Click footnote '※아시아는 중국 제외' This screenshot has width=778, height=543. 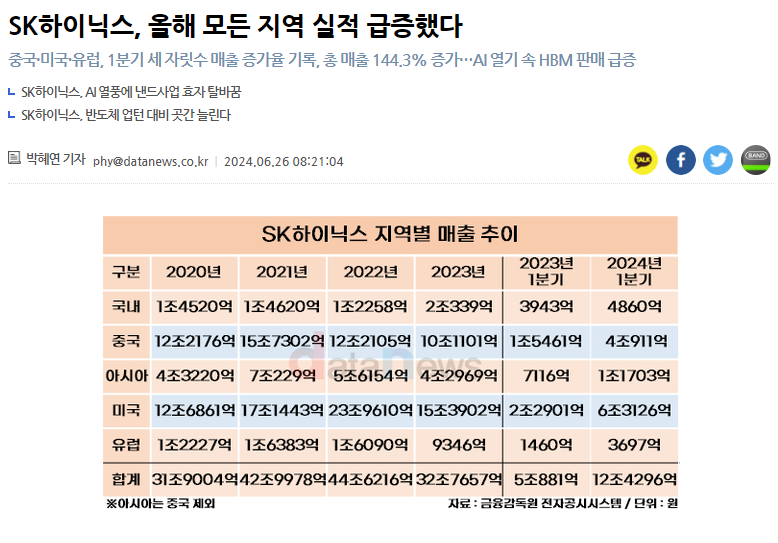160,504
